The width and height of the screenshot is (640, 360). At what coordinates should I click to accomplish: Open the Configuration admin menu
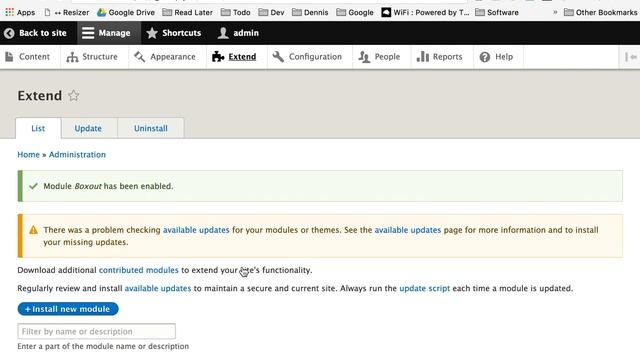tap(307, 57)
